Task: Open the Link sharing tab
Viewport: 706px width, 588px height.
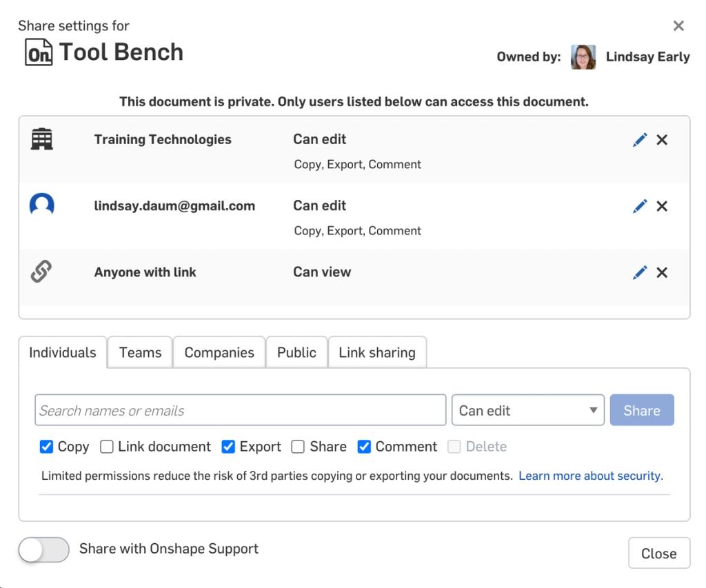Action: pos(377,352)
